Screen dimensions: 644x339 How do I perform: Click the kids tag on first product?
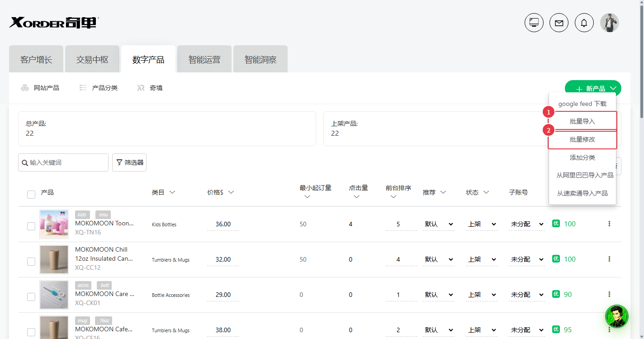pos(82,215)
